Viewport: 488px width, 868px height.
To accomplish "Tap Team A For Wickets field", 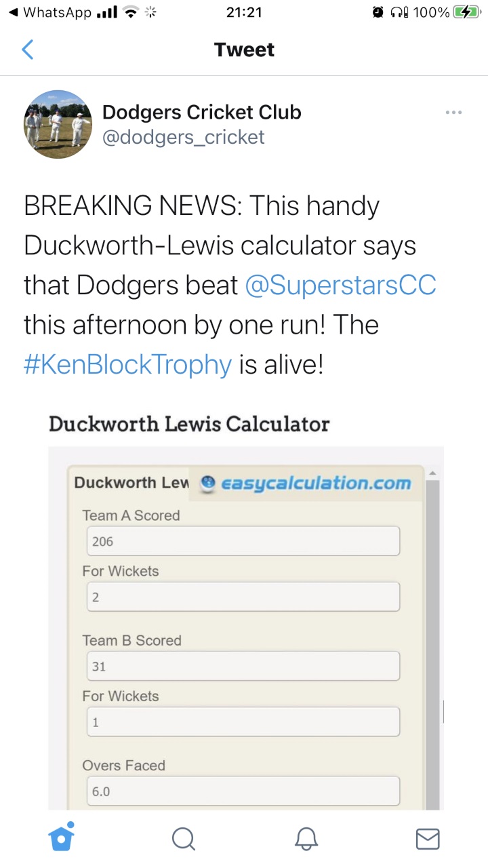I will [244, 597].
